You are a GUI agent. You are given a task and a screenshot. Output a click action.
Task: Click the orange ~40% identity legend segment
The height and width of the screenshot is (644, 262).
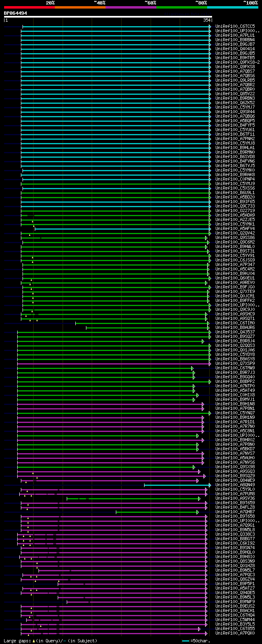pos(80,7)
